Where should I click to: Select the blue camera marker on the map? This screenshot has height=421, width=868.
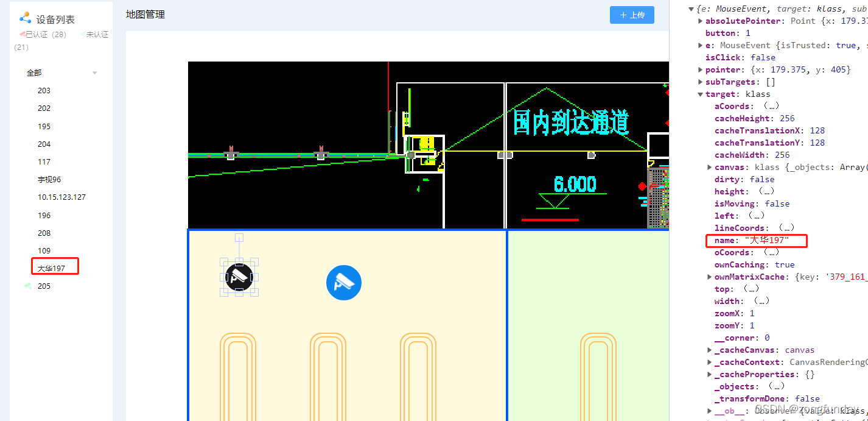344,283
